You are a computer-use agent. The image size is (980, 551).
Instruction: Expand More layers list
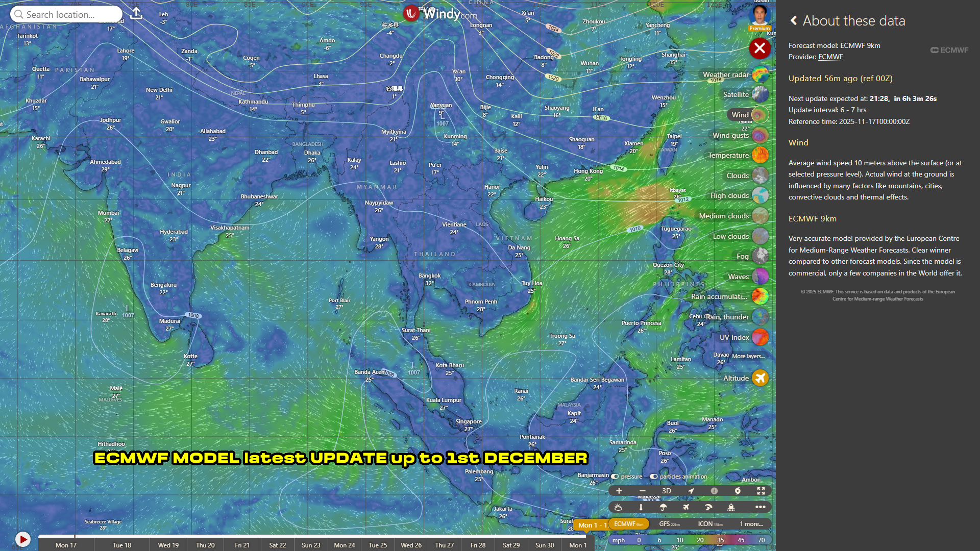pyautogui.click(x=748, y=356)
